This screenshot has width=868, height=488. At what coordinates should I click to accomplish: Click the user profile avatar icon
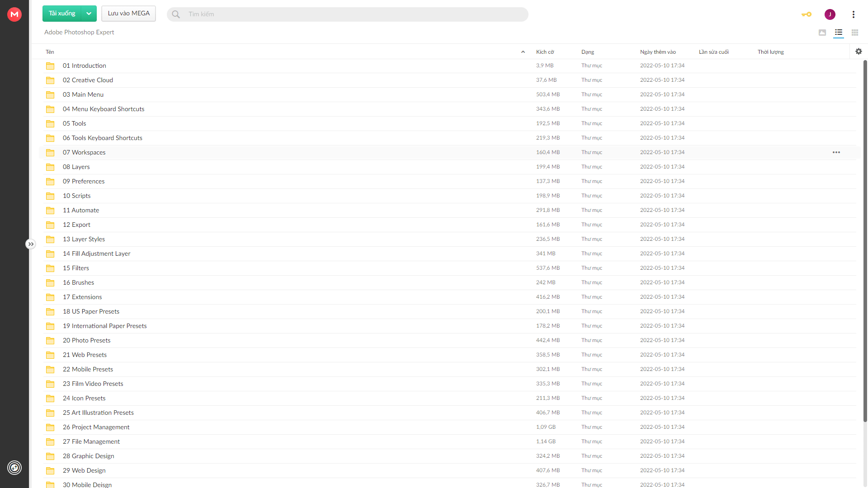point(830,14)
